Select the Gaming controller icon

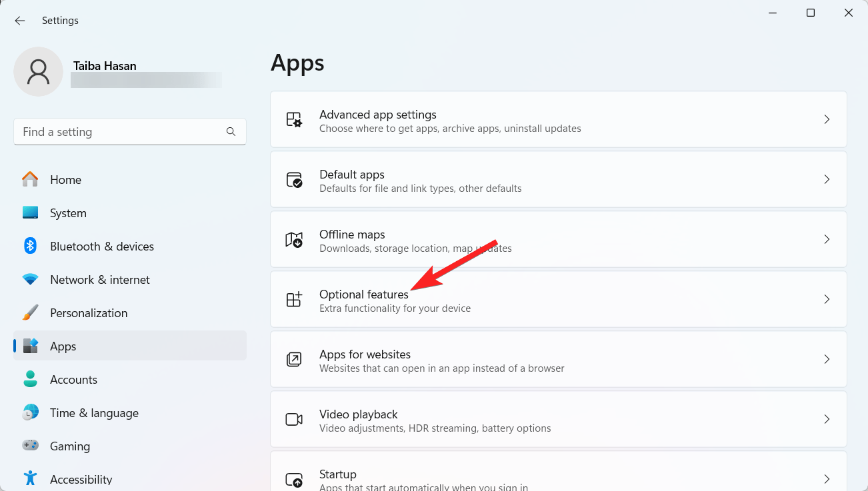(x=30, y=446)
